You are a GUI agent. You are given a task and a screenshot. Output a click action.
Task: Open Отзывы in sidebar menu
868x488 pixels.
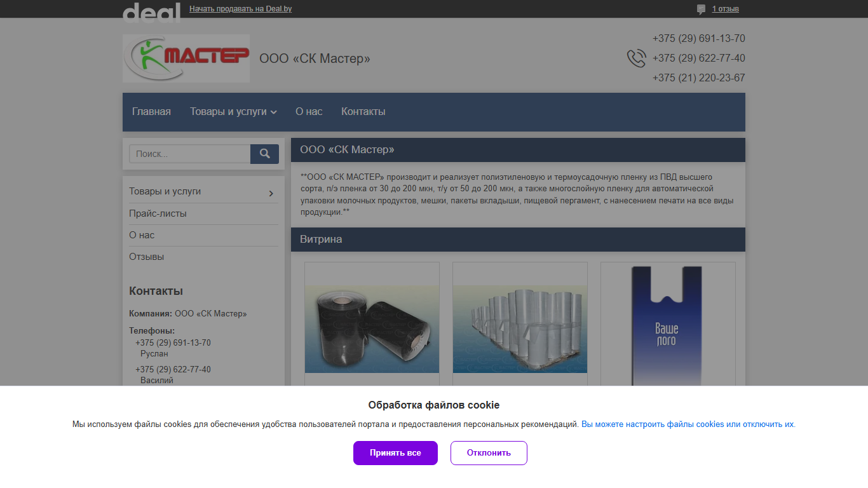click(x=146, y=257)
